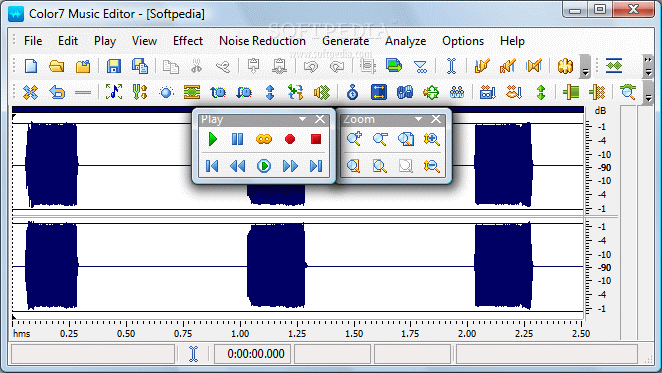Zoom out horizontally with magnifier minus
Image resolution: width=662 pixels, height=373 pixels.
point(380,139)
